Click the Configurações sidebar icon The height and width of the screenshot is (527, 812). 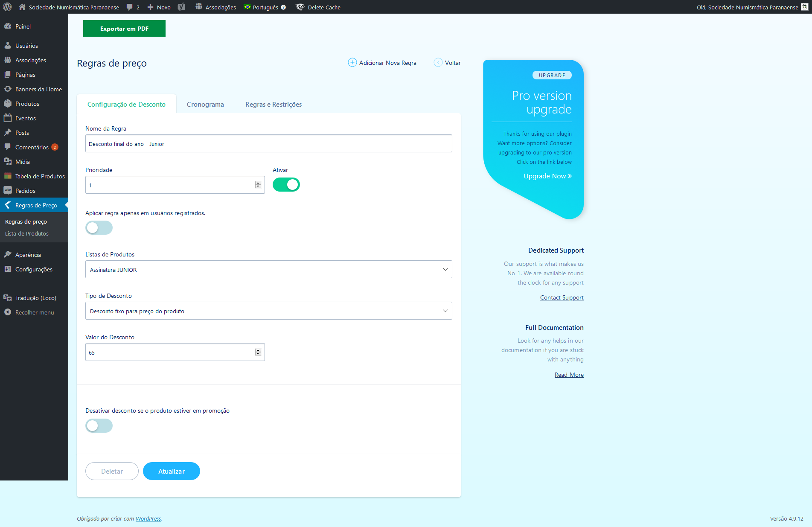(x=8, y=269)
